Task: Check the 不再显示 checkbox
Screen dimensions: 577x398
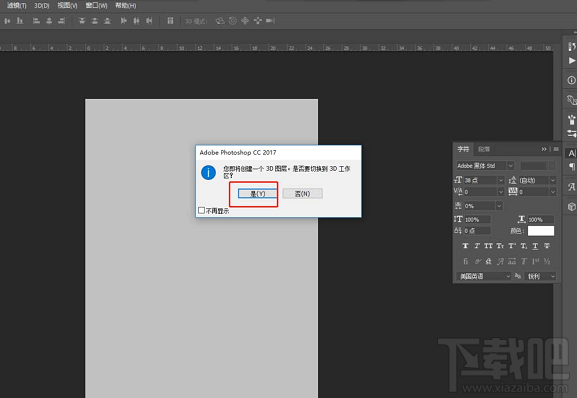Action: [x=201, y=210]
